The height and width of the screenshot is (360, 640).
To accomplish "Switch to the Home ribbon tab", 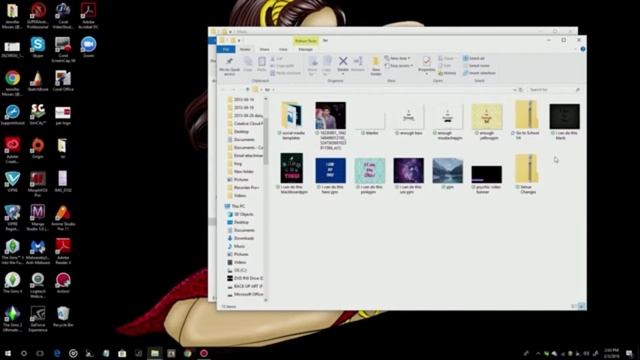I will [245, 49].
